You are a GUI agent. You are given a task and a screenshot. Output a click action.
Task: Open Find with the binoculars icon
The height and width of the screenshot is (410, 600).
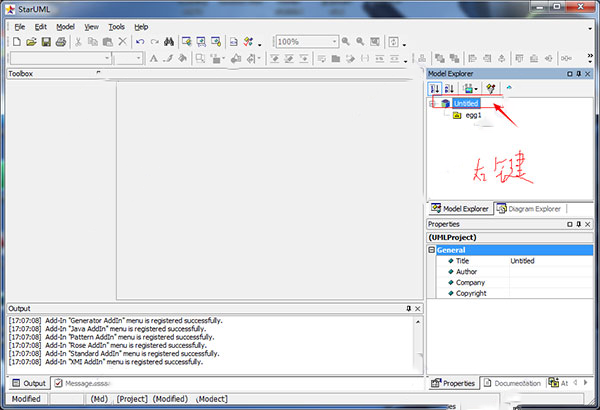pyautogui.click(x=169, y=42)
